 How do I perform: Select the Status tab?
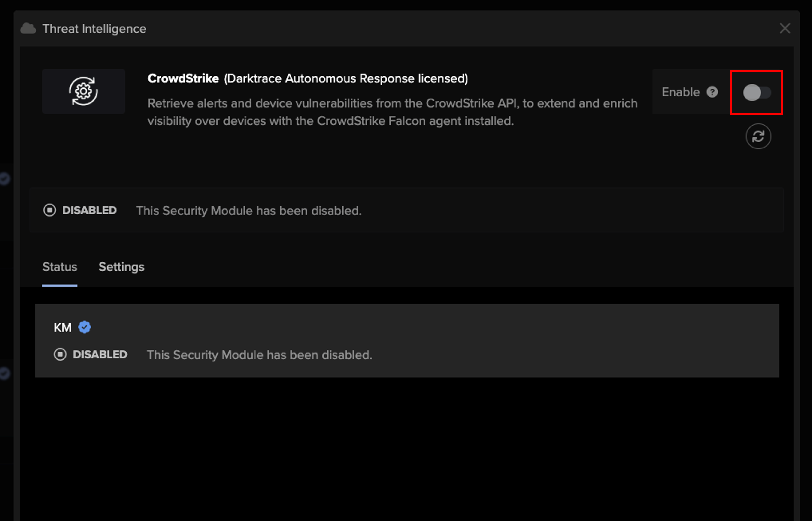[60, 267]
